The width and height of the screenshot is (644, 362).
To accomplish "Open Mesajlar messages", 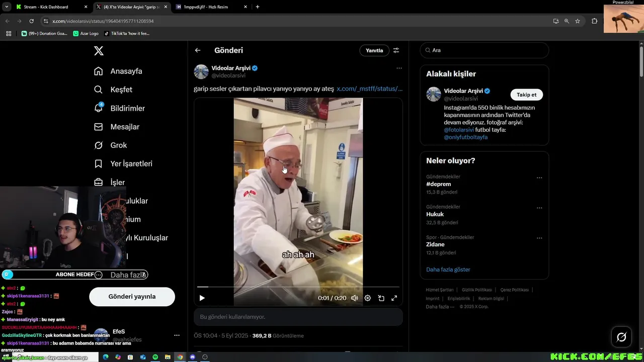I will click(x=116, y=127).
